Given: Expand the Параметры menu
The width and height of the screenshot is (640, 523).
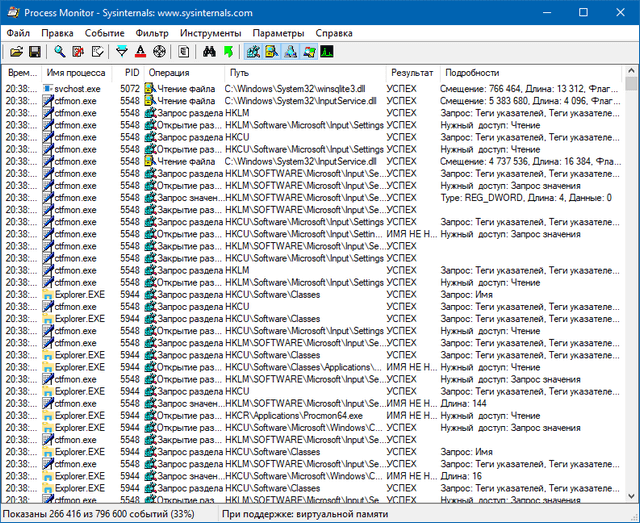Looking at the screenshot, I should tap(277, 33).
